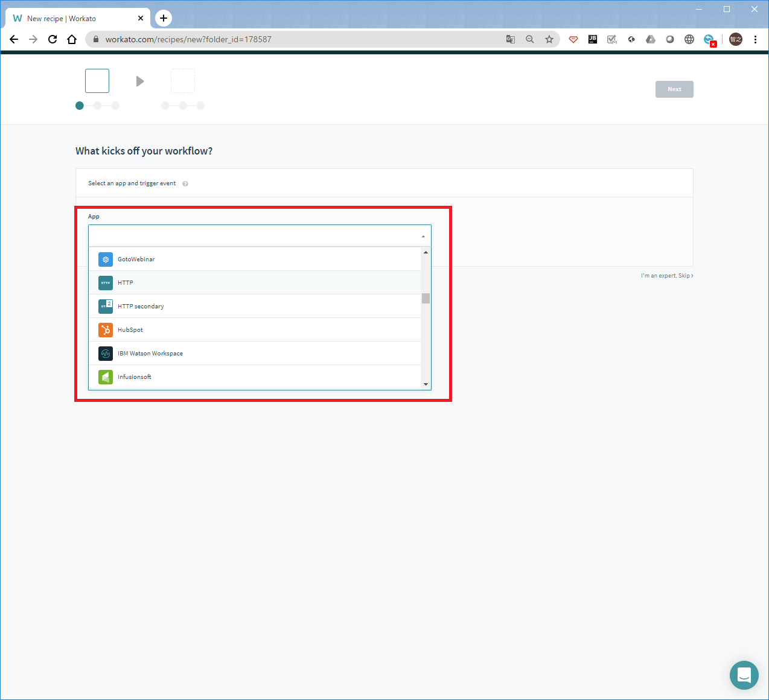The height and width of the screenshot is (700, 769).
Task: Click the globe extension icon
Action: pos(689,39)
